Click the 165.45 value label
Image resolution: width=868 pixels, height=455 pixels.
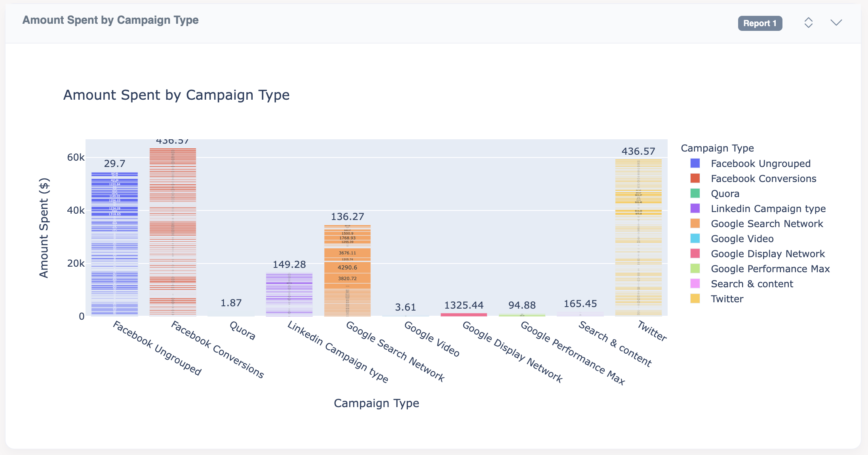coord(580,303)
